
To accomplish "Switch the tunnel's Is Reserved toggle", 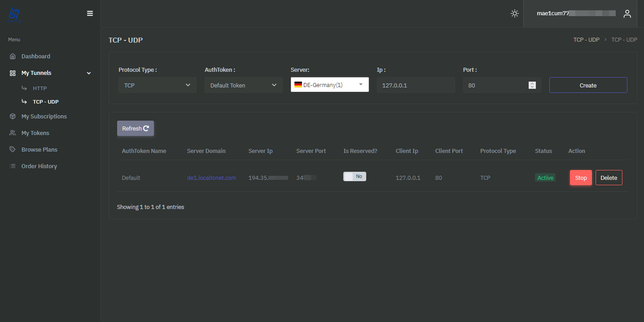I will point(355,176).
